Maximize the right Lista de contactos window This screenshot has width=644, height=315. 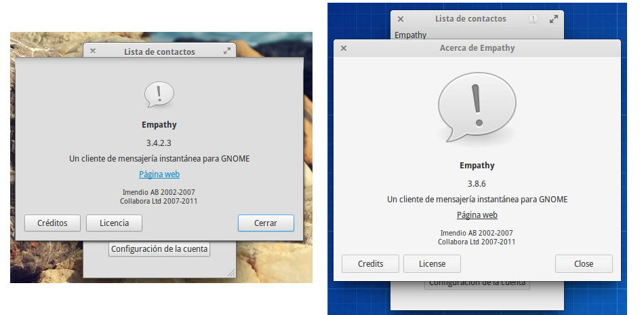pyautogui.click(x=554, y=19)
